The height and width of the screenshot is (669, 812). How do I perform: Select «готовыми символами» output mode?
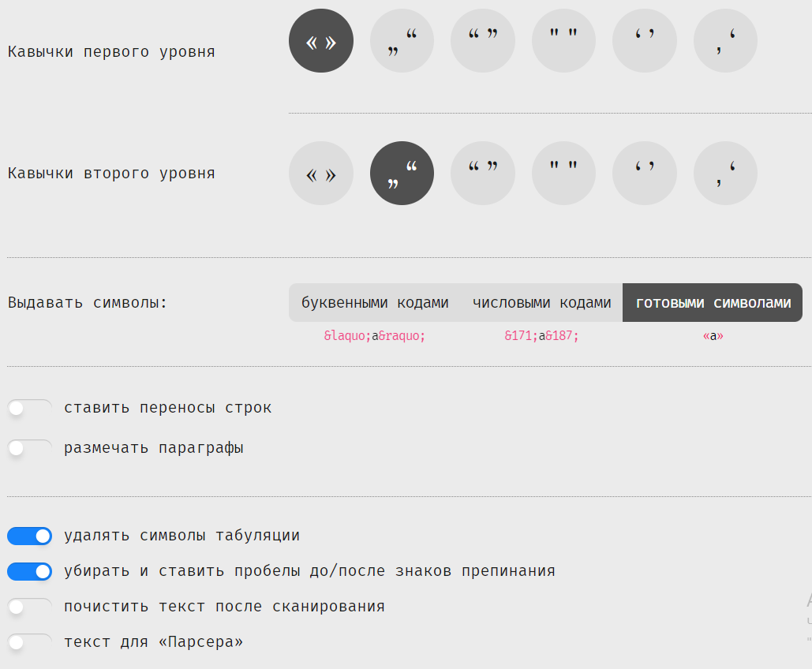pos(713,303)
